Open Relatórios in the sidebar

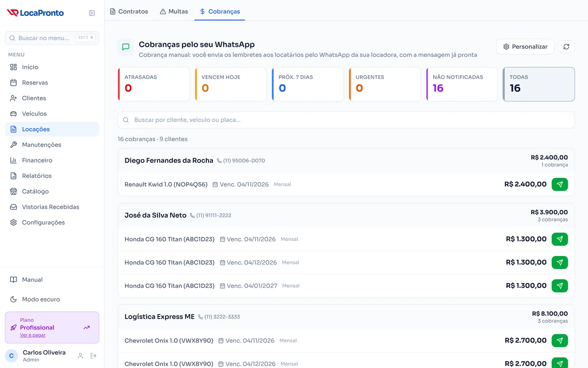[52, 176]
